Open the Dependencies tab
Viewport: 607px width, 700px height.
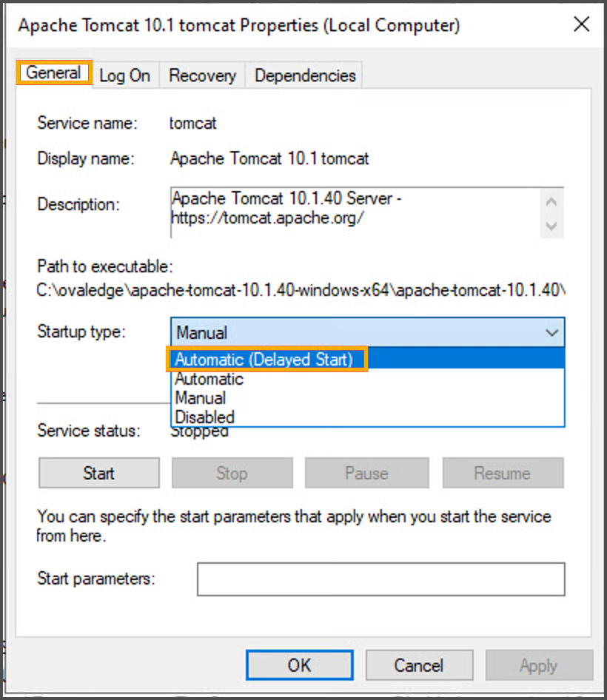(x=305, y=75)
